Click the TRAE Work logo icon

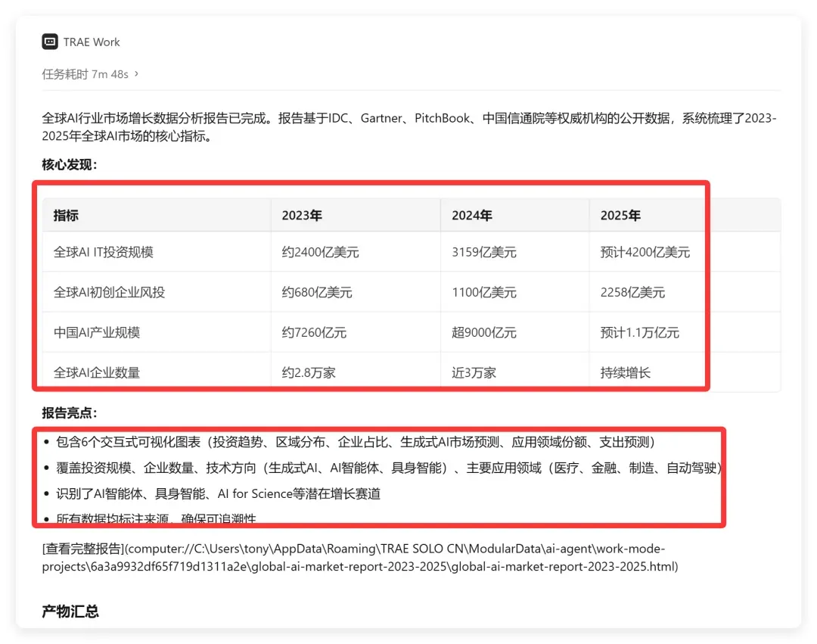50,42
